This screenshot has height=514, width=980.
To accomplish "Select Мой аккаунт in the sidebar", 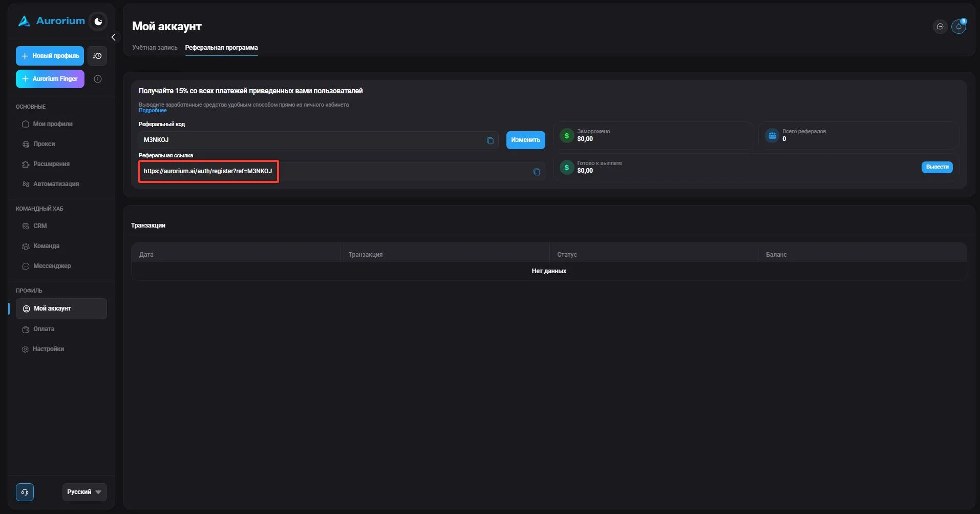I will [61, 309].
